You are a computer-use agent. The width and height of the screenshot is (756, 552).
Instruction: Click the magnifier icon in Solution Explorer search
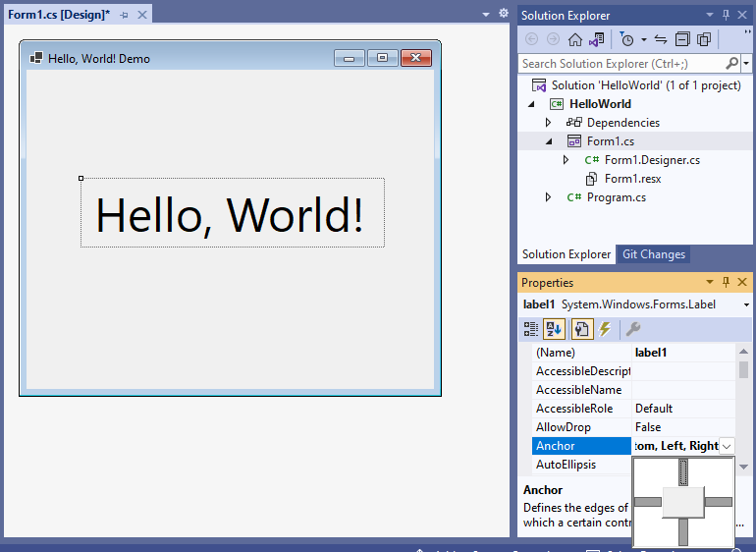[x=731, y=63]
